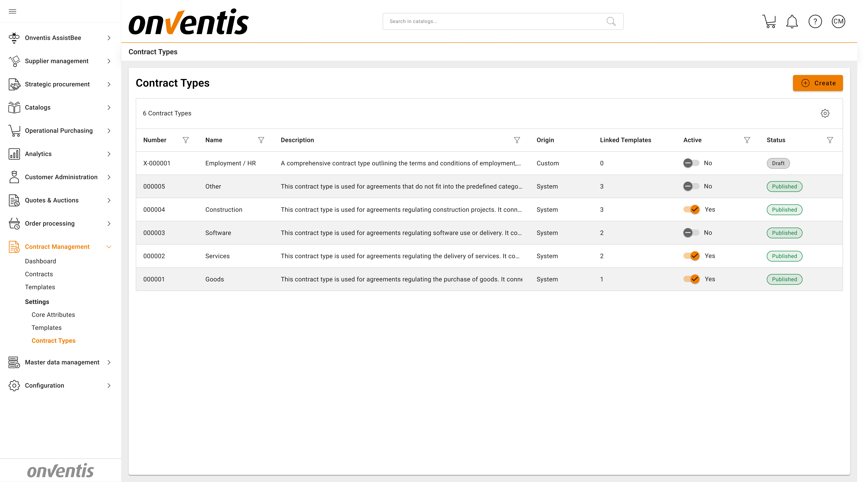
Task: Expand Master data management chevron
Action: [x=109, y=362]
